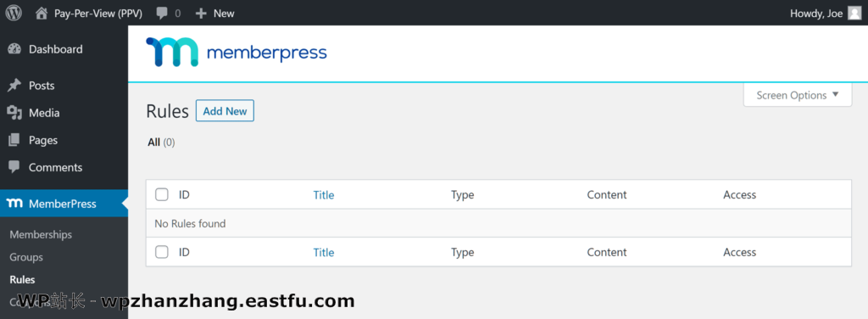
Task: Click the Posts pushpin icon
Action: 14,86
